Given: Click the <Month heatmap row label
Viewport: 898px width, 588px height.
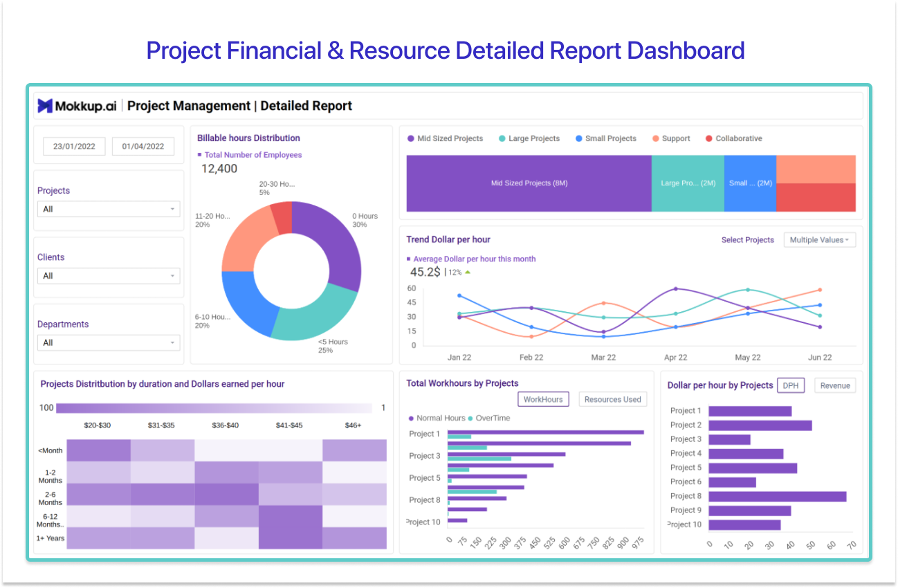Looking at the screenshot, I should pos(50,450).
